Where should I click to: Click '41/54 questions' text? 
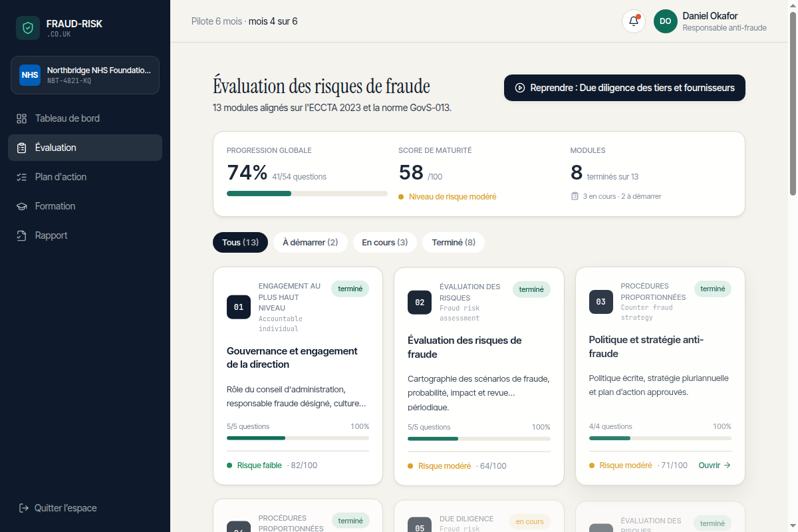[299, 177]
